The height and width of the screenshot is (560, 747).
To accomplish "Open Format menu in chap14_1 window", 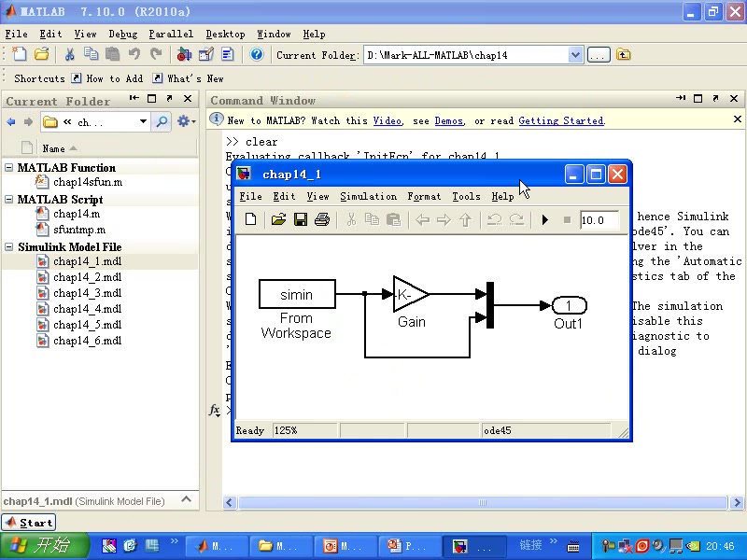I will click(424, 196).
